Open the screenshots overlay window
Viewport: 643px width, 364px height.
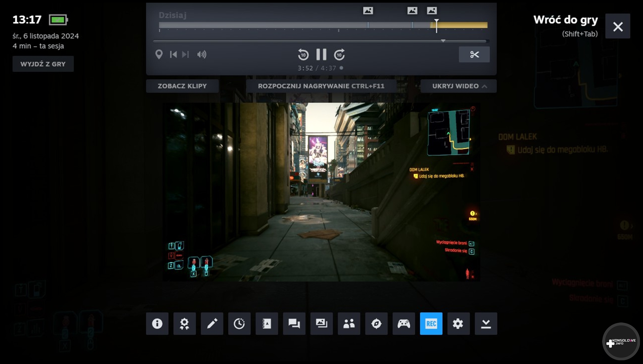321,323
